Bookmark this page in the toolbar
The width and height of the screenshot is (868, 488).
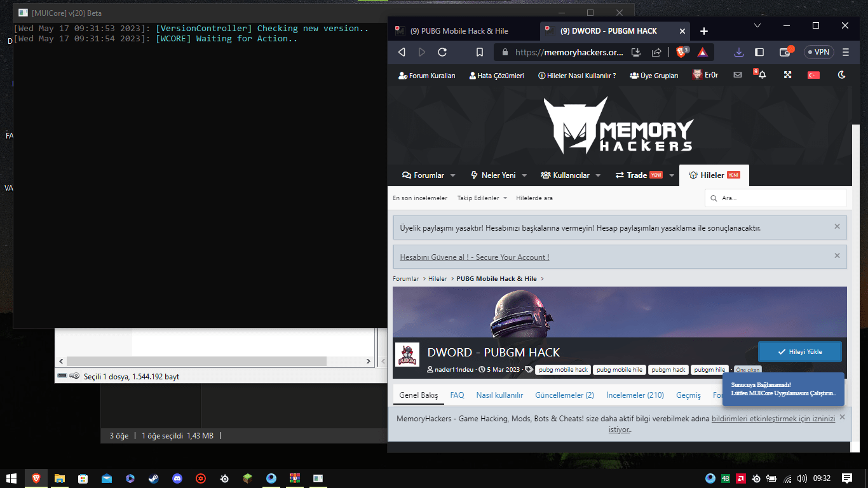tap(480, 52)
